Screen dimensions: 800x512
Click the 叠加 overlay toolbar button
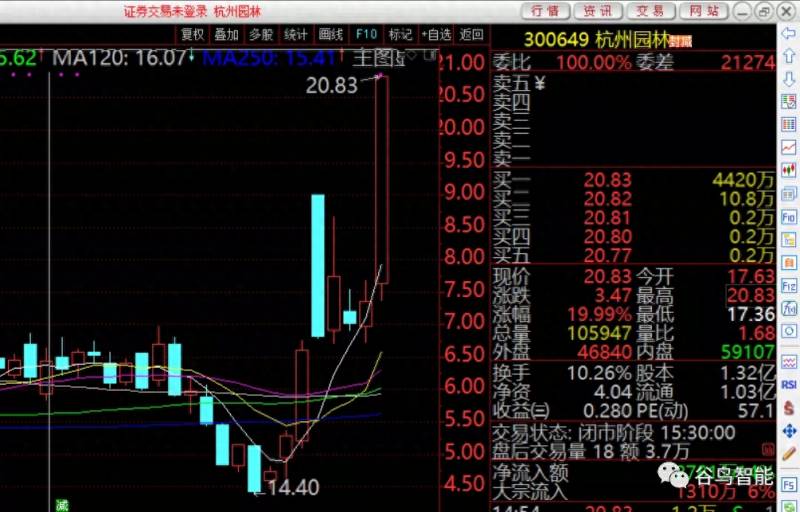pyautogui.click(x=227, y=35)
